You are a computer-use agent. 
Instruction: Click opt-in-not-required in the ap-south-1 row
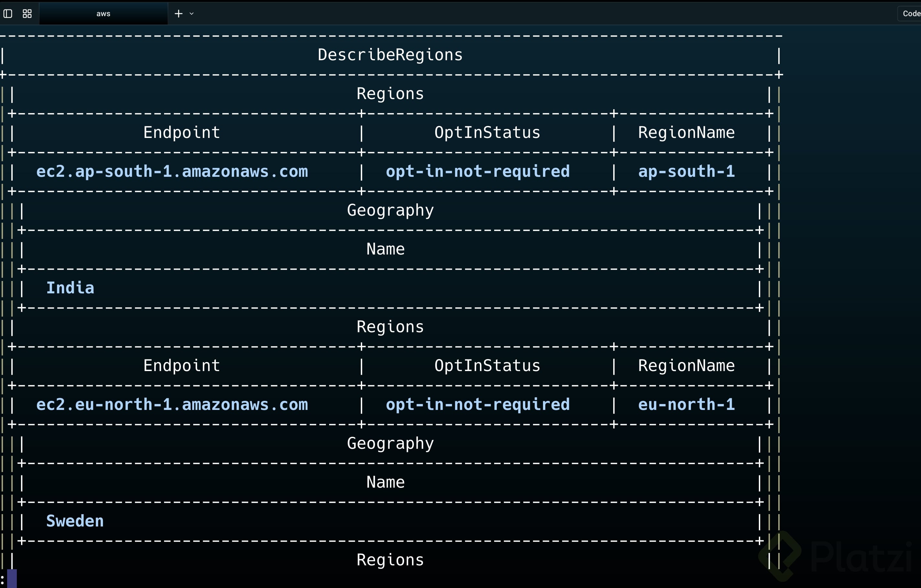pyautogui.click(x=477, y=171)
